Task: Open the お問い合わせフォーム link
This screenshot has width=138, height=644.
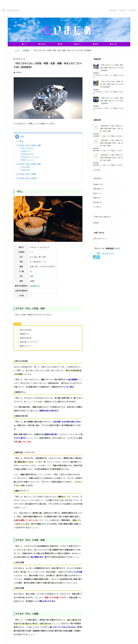Action: 100,238
